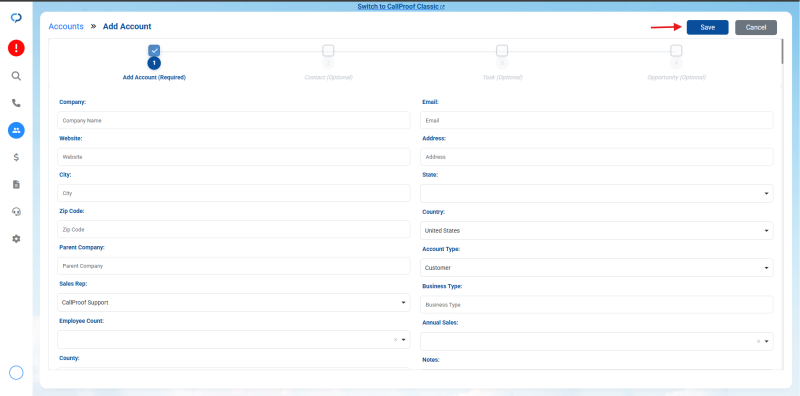Toggle the Task (Optional) step checkbox
Image resolution: width=800 pixels, height=396 pixels.
(x=502, y=51)
